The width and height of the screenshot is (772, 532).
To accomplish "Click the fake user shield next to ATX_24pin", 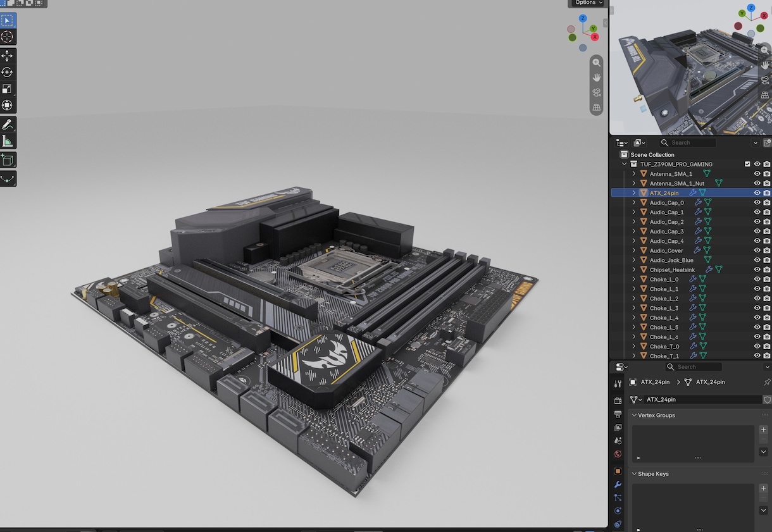I will click(767, 400).
